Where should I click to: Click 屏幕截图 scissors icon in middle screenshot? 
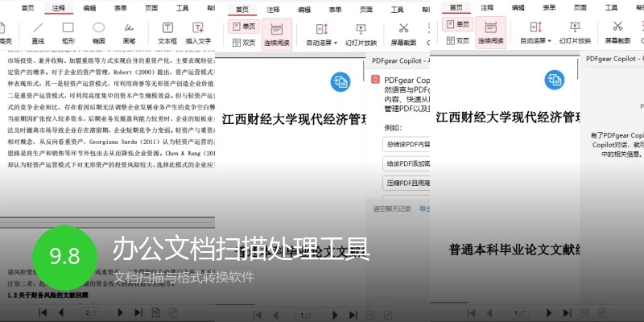point(403,28)
